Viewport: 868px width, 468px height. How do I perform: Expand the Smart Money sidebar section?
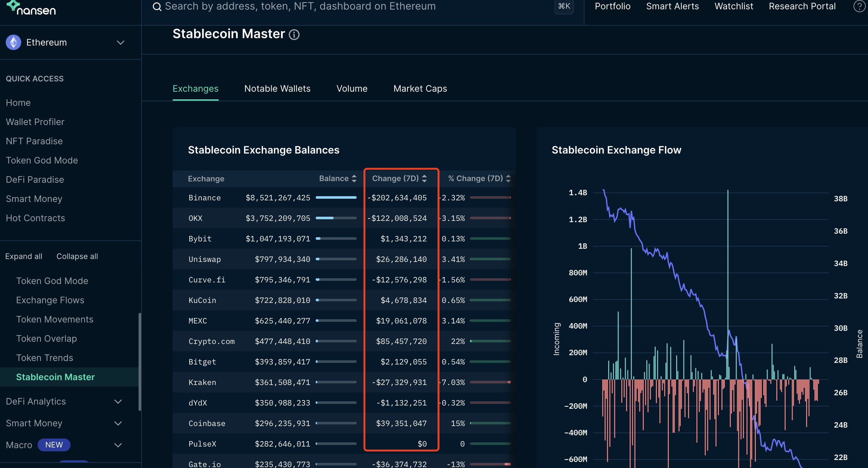coord(118,423)
